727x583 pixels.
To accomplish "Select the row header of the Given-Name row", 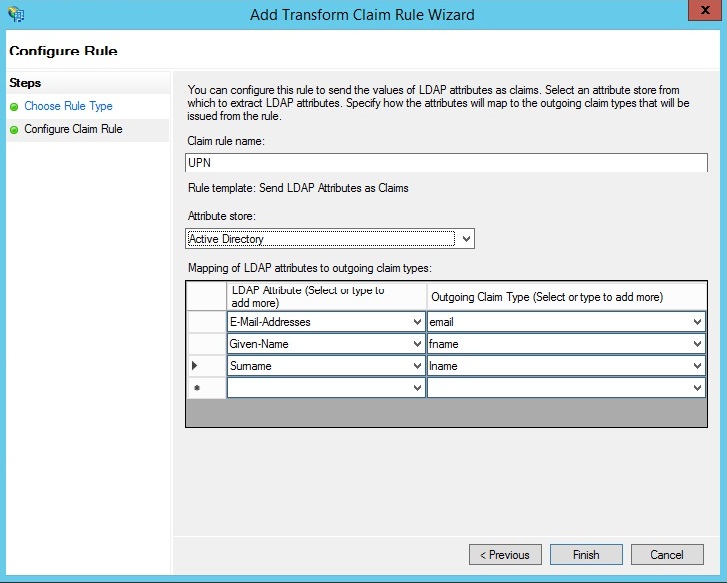I will click(x=206, y=344).
